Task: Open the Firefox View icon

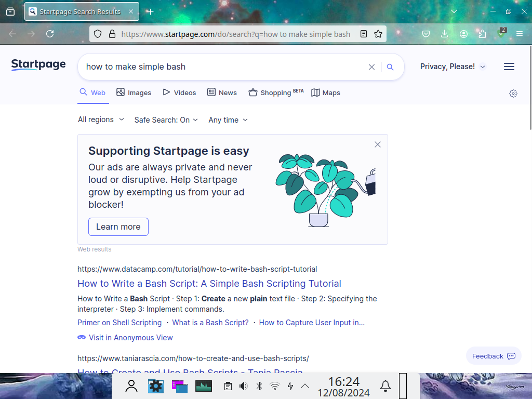Action: pos(10,12)
